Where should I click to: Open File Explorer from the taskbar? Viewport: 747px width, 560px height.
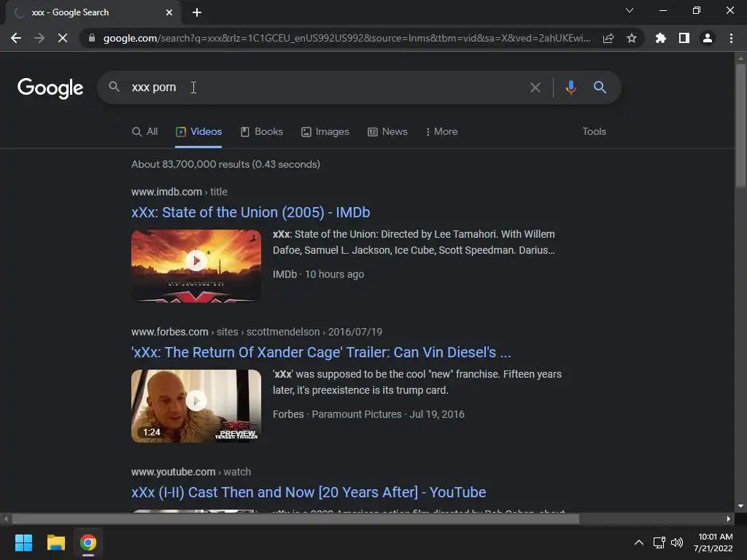(x=55, y=542)
